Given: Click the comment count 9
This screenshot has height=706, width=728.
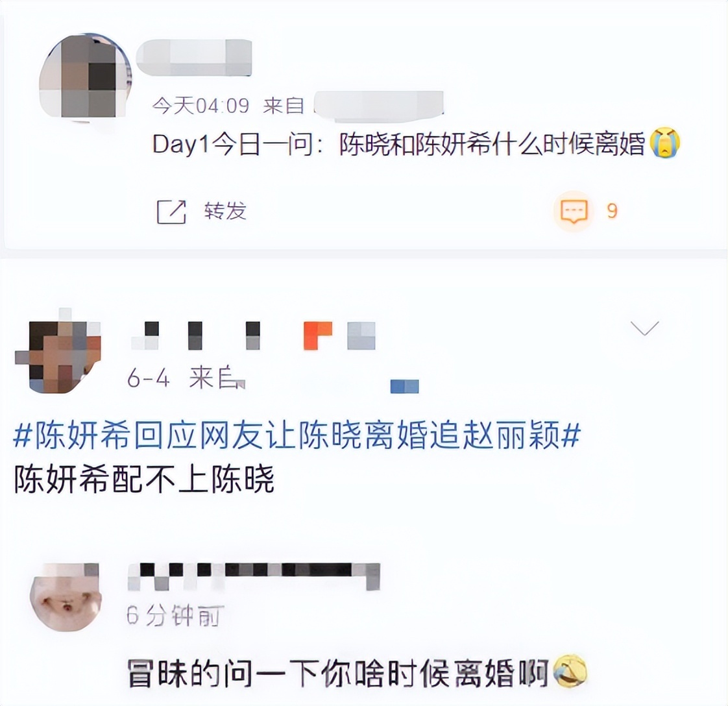Looking at the screenshot, I should [x=612, y=212].
